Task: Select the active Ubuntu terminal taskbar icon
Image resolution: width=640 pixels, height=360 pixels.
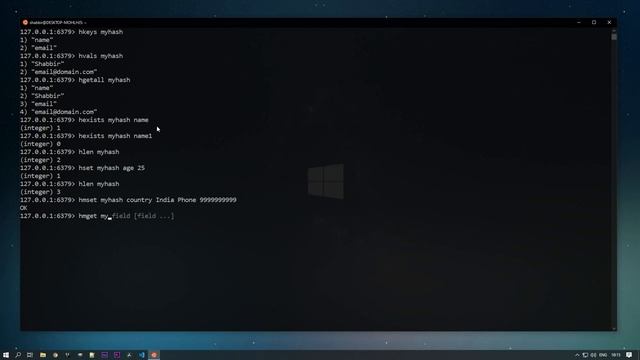Action: pos(154,355)
